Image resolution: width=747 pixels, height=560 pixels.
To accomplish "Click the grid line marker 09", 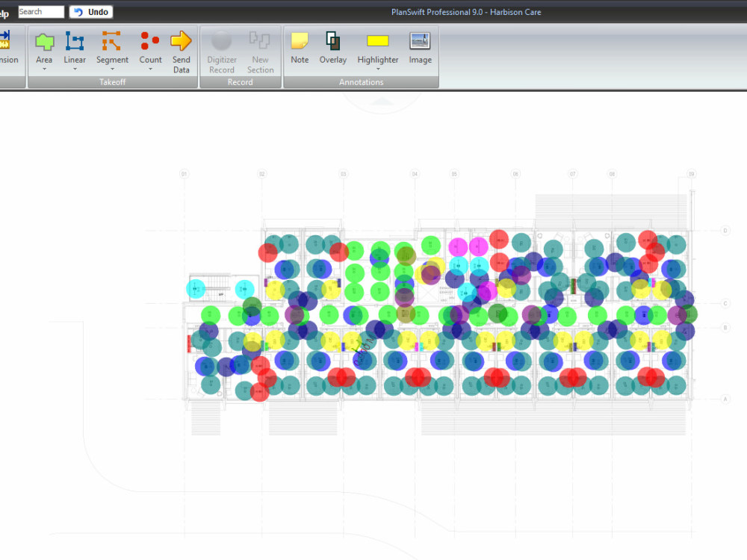I will point(691,174).
